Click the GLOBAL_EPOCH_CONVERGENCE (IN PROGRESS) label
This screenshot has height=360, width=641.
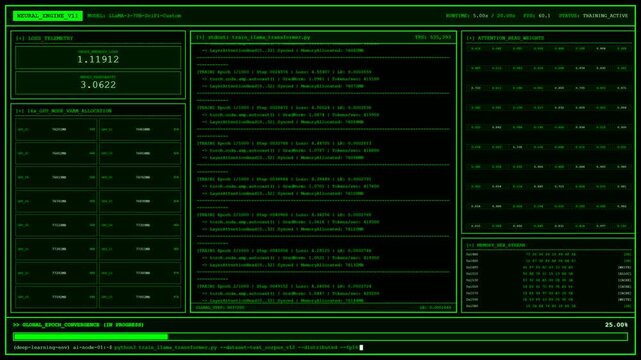78,325
